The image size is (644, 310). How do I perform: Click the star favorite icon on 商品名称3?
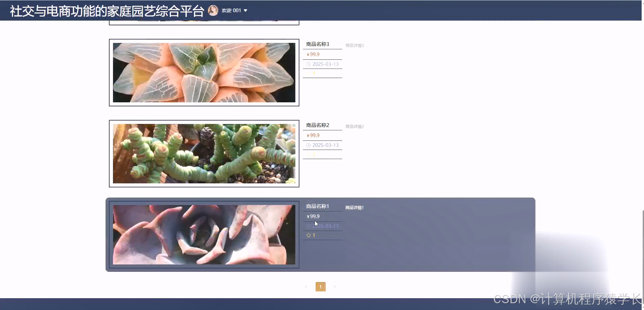309,73
